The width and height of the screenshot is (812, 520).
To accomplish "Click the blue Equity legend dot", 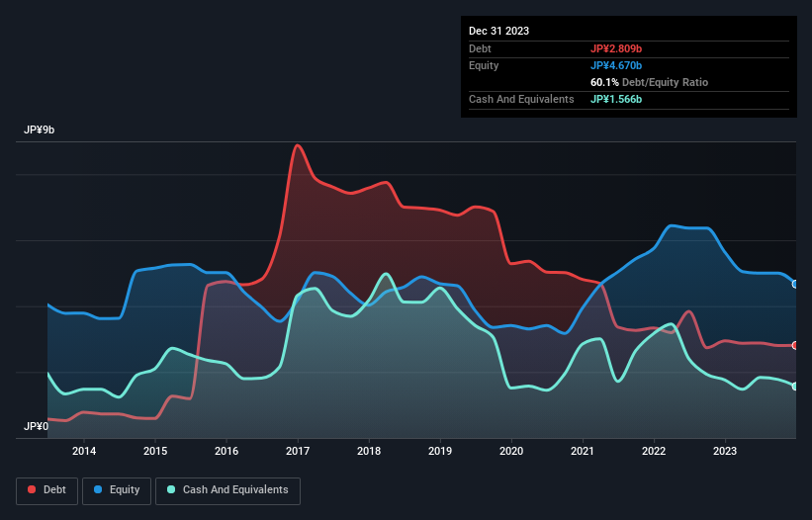I will tap(98, 489).
